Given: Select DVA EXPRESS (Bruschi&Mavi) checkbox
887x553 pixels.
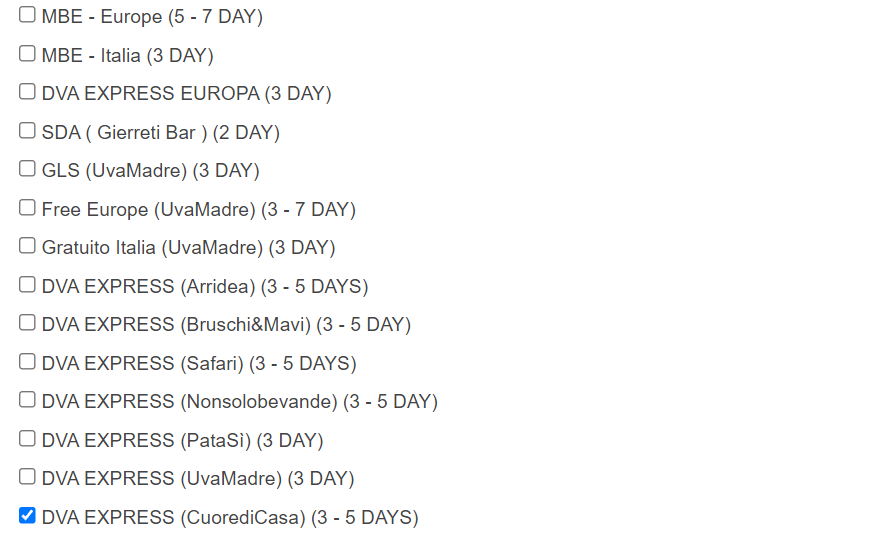Looking at the screenshot, I should 27,323.
